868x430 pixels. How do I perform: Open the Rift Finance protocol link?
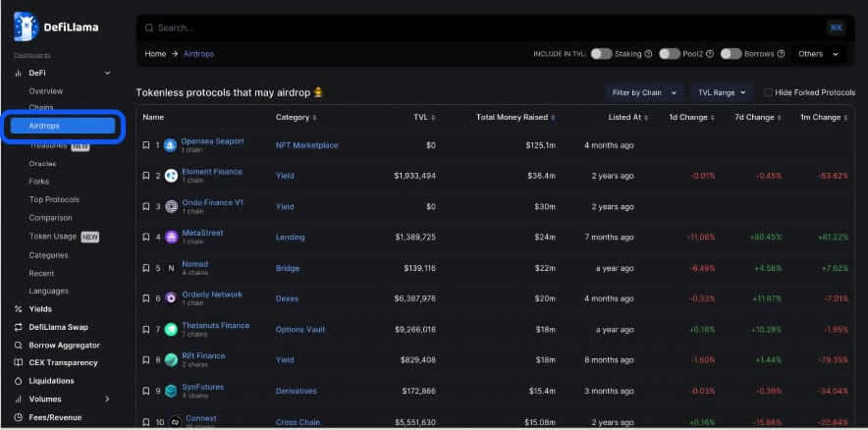[203, 355]
